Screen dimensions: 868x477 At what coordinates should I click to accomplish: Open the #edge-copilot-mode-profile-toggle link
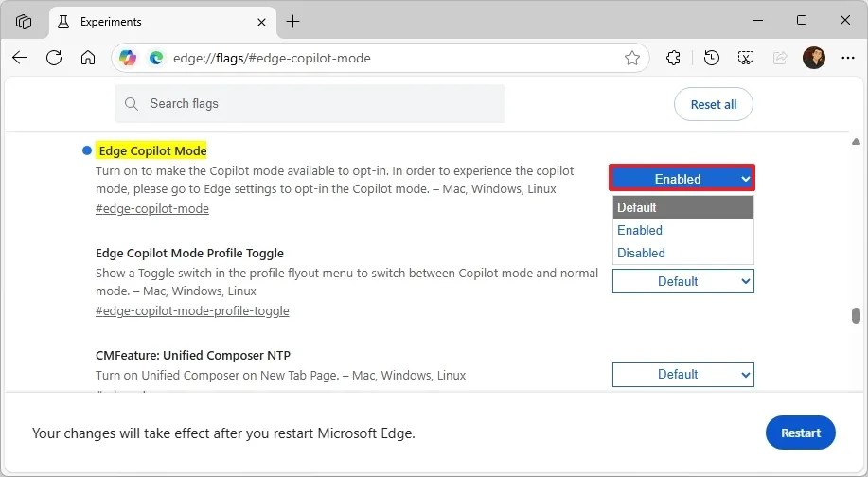point(192,310)
